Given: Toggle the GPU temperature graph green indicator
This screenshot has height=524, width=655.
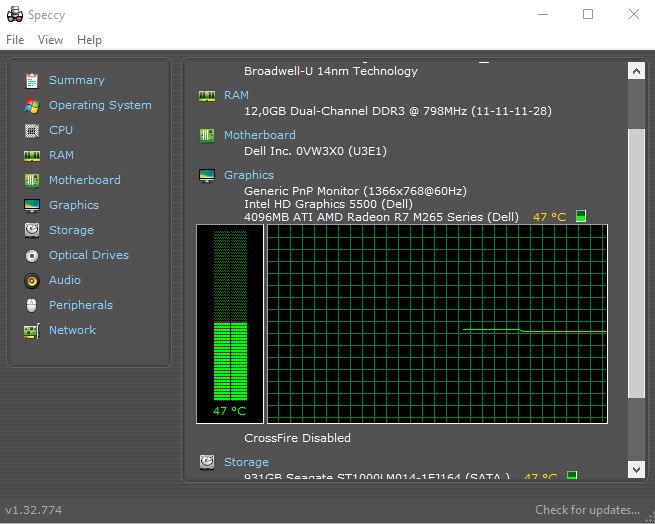Looking at the screenshot, I should pos(581,216).
